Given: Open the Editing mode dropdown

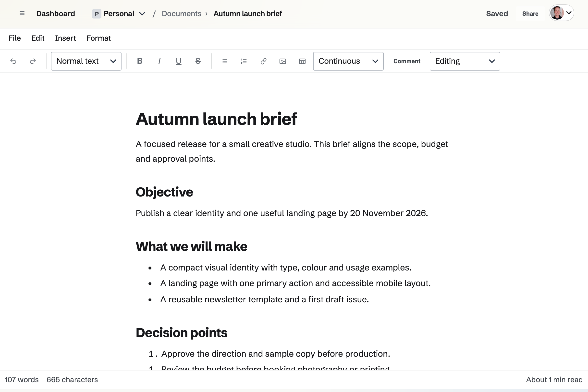Looking at the screenshot, I should [x=465, y=61].
